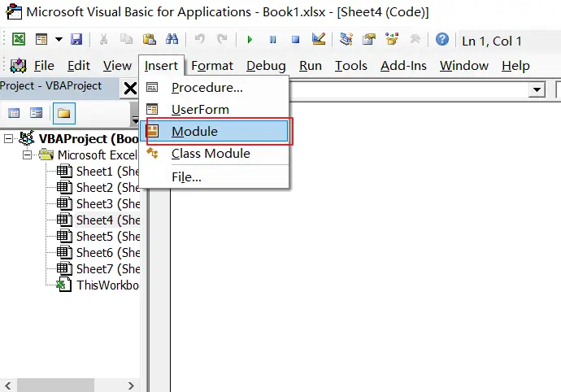Open the Insert object dropdown arrow in toolbar
The image size is (561, 392).
click(x=59, y=39)
